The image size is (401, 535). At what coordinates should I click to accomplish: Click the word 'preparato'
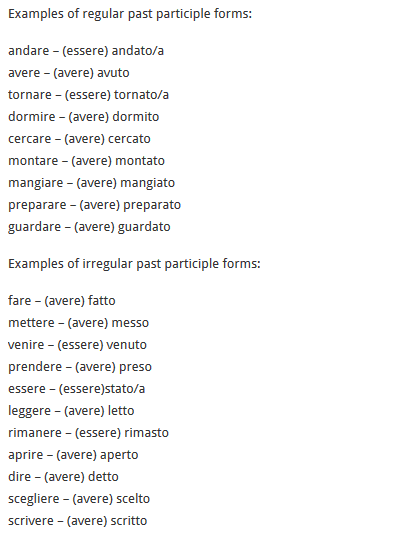pyautogui.click(x=152, y=205)
